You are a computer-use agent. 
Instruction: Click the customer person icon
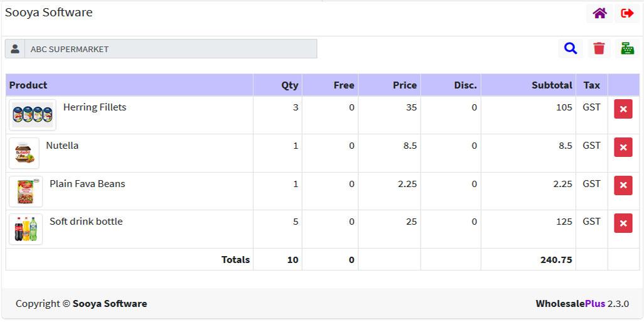point(15,49)
